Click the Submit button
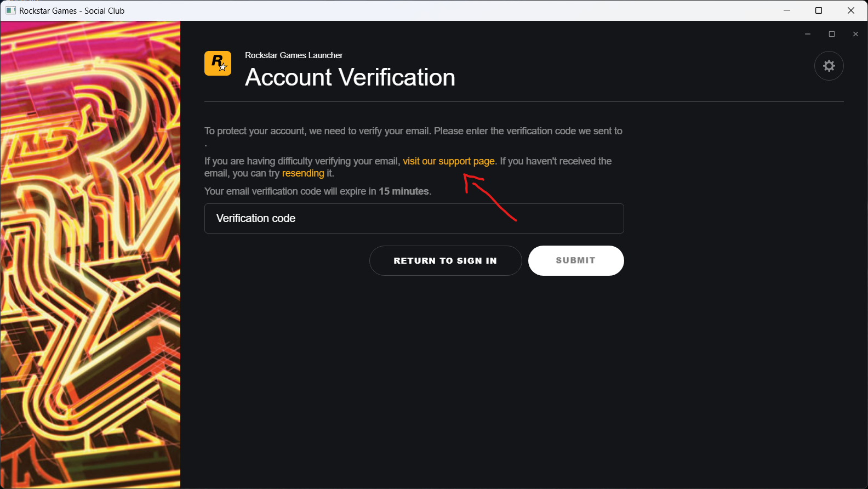Image resolution: width=868 pixels, height=489 pixels. click(x=576, y=260)
